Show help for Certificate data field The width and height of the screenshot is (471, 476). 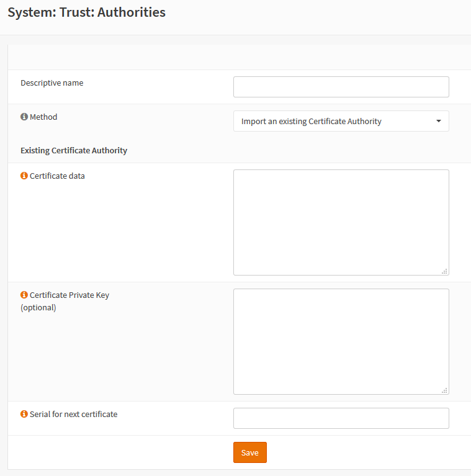point(24,176)
